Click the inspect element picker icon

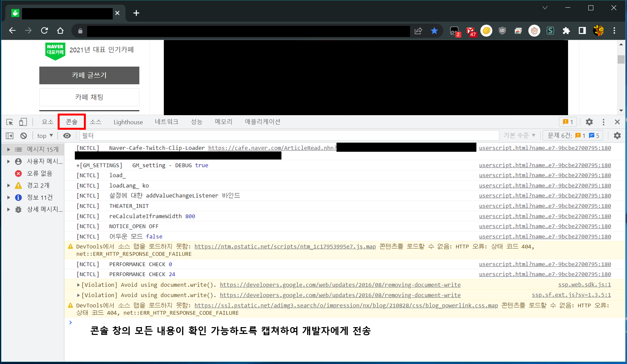pyautogui.click(x=10, y=122)
